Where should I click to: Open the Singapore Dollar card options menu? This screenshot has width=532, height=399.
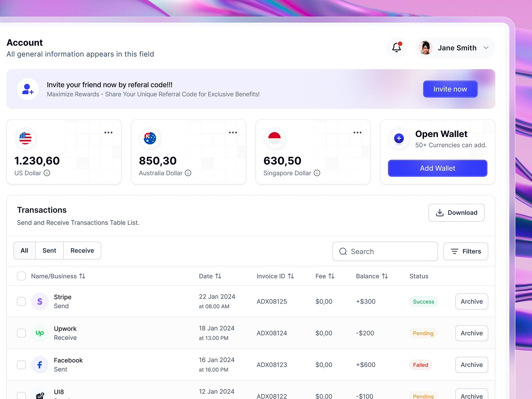click(x=357, y=132)
